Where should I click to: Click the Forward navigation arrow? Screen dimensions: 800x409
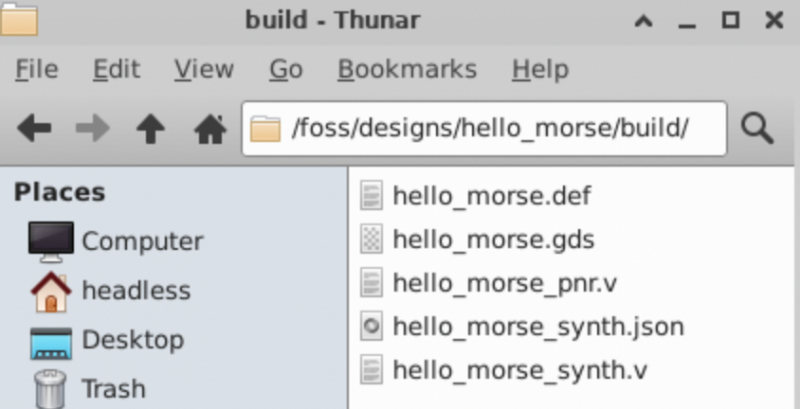tap(92, 128)
